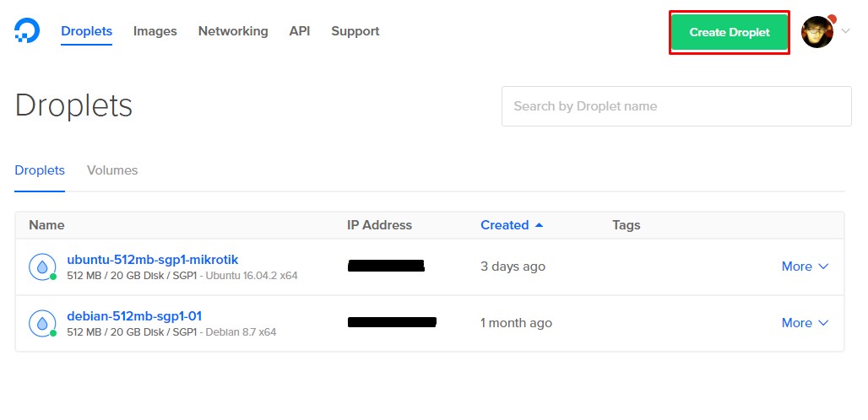Screen dimensions: 868x420
Task: Open More dropdown for ubuntu-512mb-sgp1-mikrotik
Action: click(x=805, y=267)
